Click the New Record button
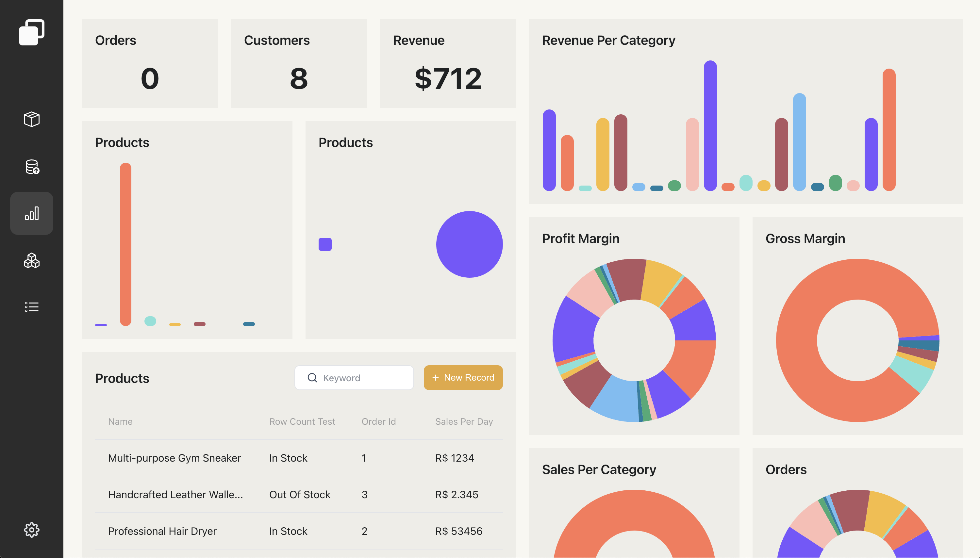 [463, 378]
